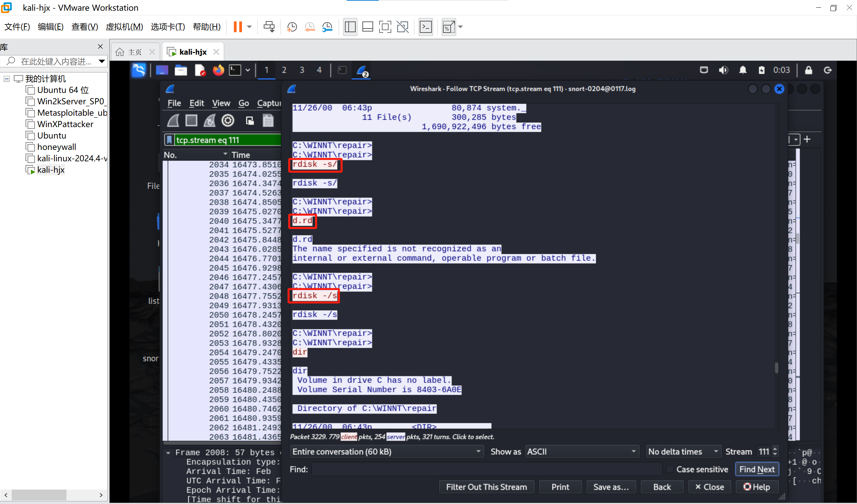Click the Save as… button
This screenshot has width=857, height=504.
coord(611,487)
